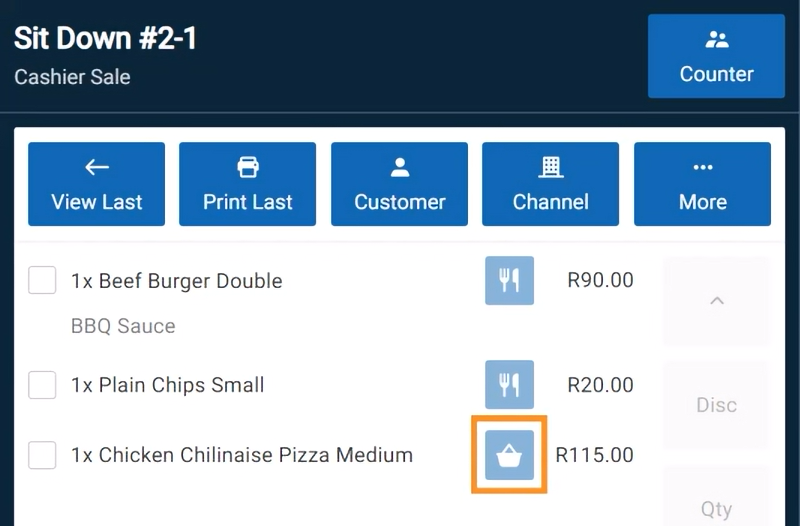Screen dimensions: 800x526
Task: Click the R90.00 price of Beef Burger
Action: (x=600, y=280)
